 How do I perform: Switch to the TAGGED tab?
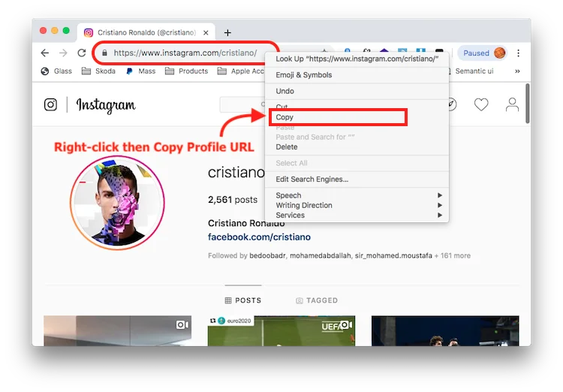tap(317, 300)
